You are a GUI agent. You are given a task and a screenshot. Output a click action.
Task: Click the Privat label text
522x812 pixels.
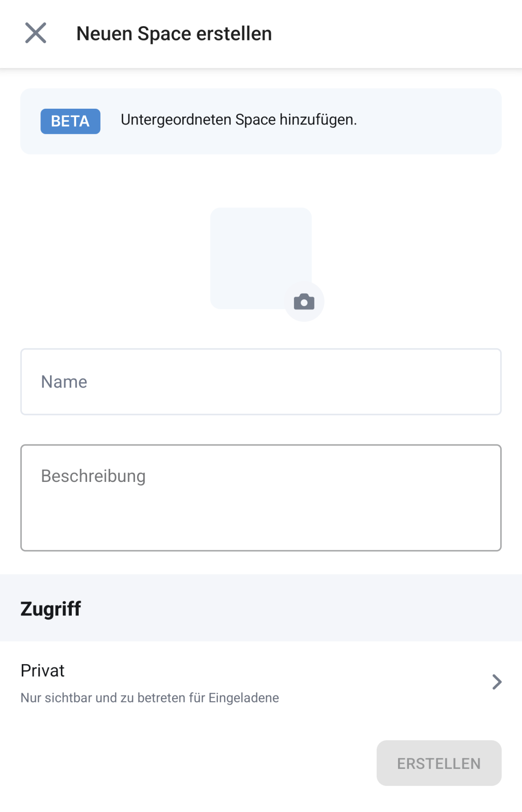click(43, 671)
